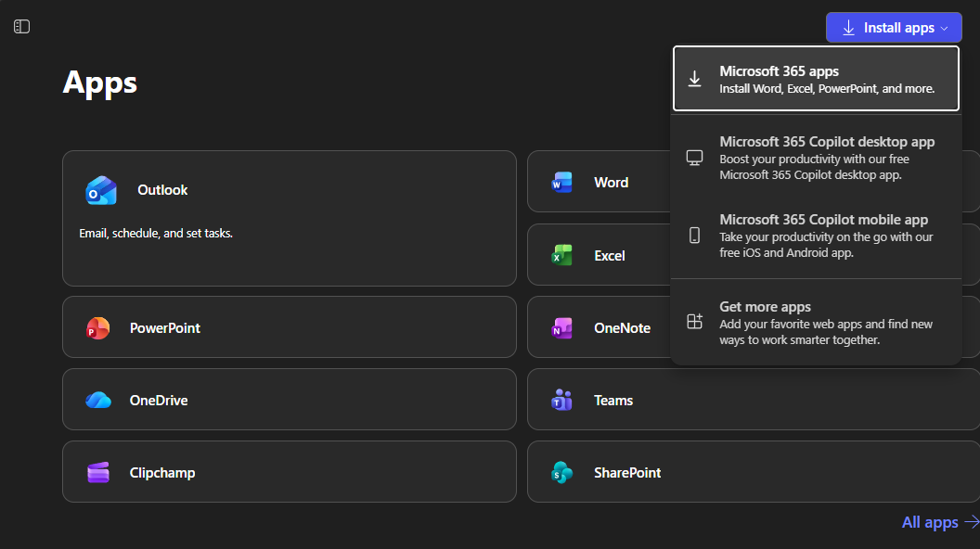
Task: Click the 'Excel' app label
Action: [x=610, y=255]
